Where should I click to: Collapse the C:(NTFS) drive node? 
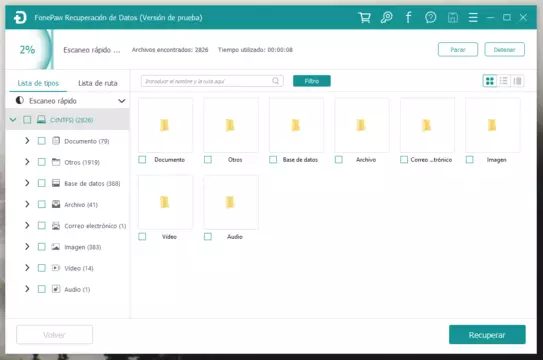point(13,120)
